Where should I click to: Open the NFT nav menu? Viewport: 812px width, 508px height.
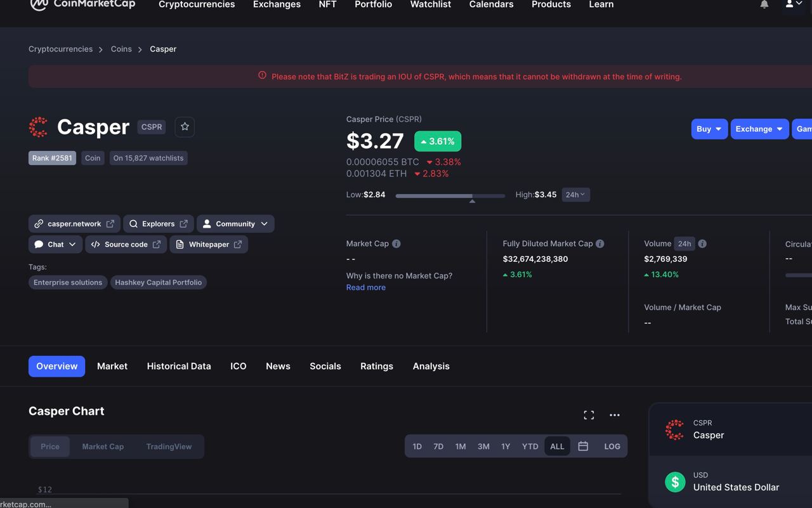[x=327, y=4]
